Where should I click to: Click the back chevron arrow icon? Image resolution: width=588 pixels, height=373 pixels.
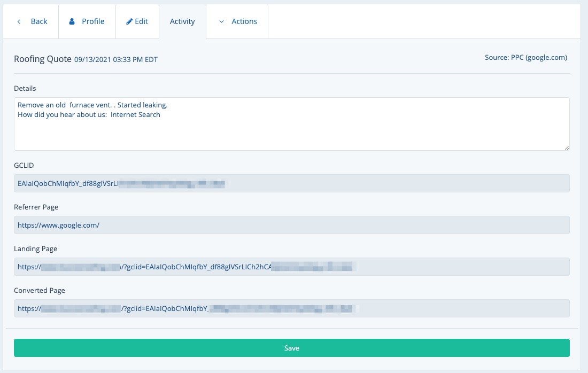(x=19, y=22)
